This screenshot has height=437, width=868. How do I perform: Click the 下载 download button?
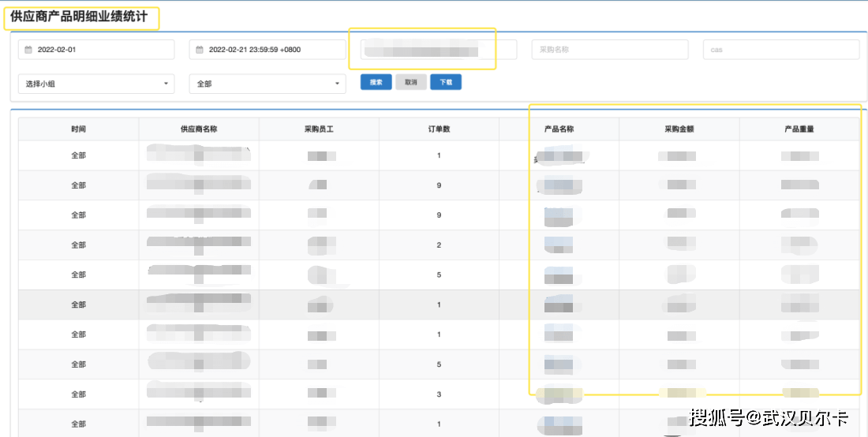(x=446, y=82)
